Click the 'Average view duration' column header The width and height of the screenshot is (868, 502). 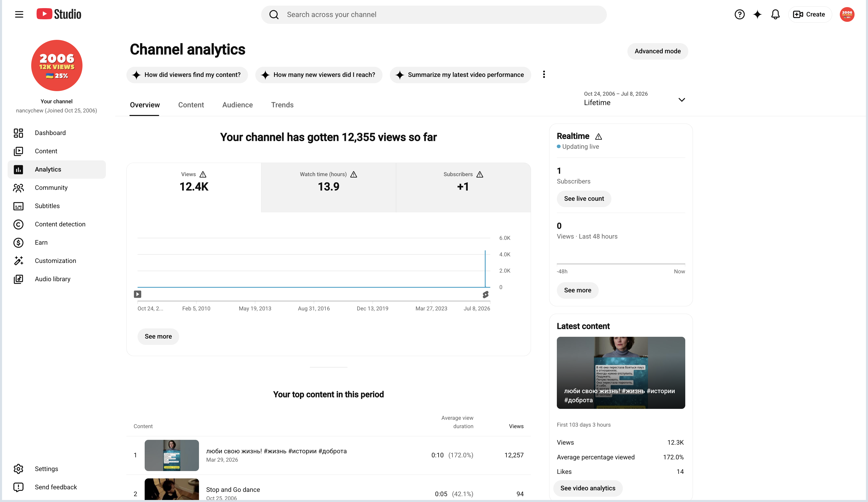tap(457, 422)
